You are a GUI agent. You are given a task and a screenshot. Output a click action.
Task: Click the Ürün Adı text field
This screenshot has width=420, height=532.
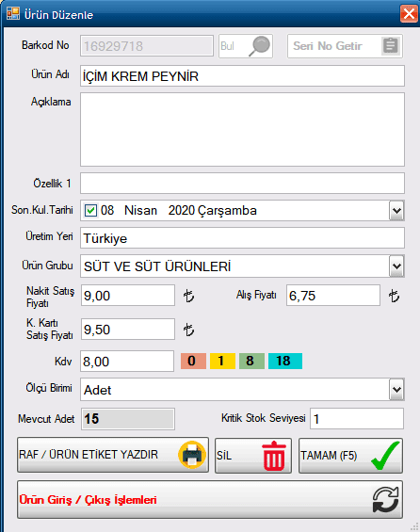coord(242,76)
